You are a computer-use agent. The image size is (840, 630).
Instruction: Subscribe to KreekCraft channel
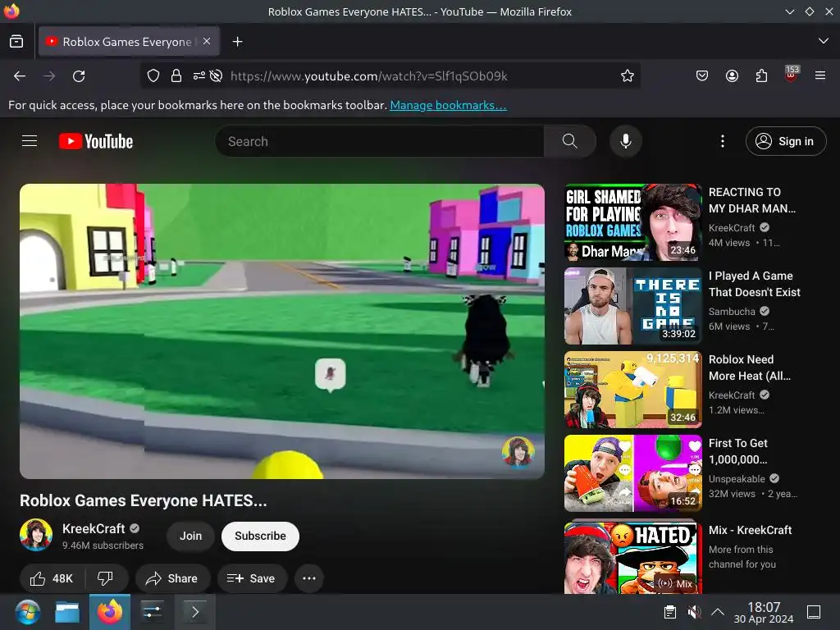pyautogui.click(x=260, y=536)
